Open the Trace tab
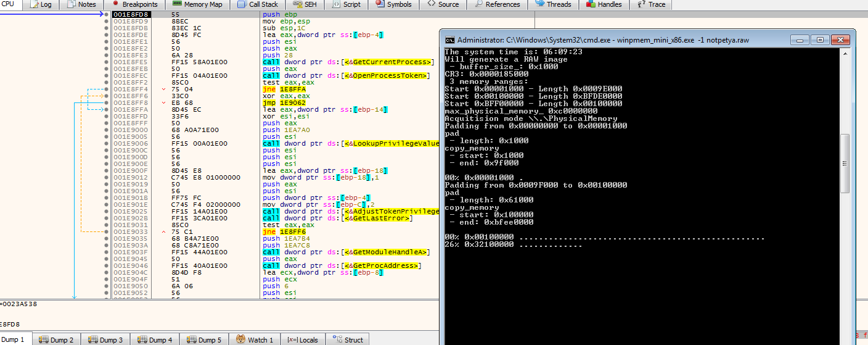This screenshot has width=868, height=345. click(x=652, y=4)
